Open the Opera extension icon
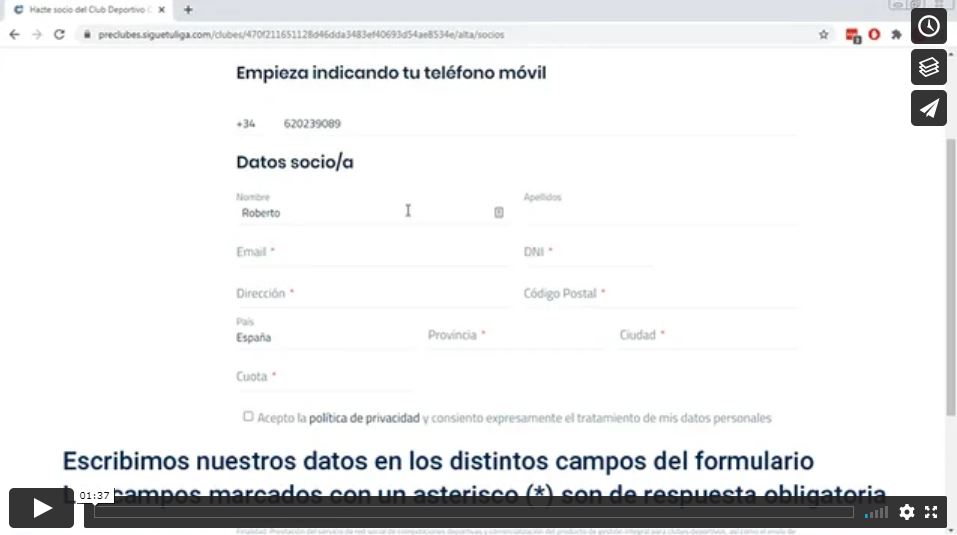The width and height of the screenshot is (957, 535). (874, 35)
